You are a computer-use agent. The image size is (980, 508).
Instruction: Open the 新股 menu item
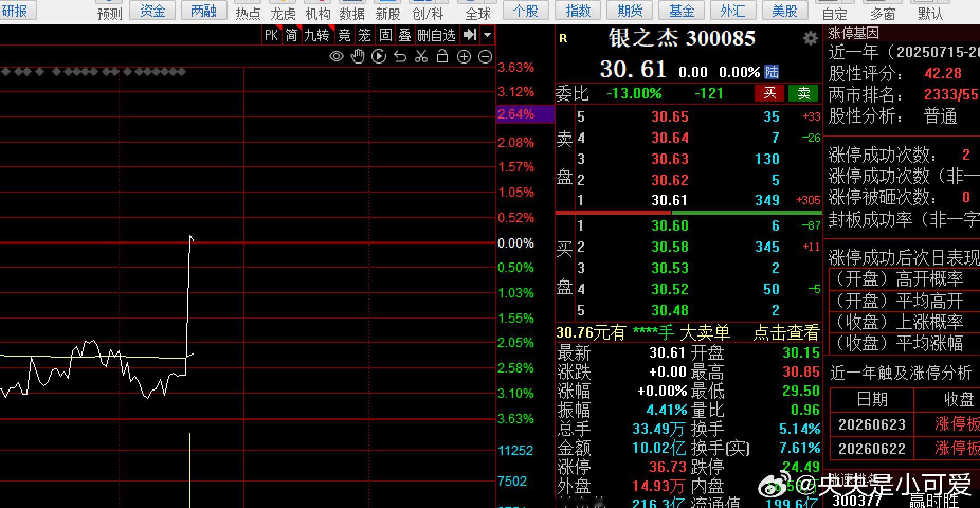[x=387, y=13]
